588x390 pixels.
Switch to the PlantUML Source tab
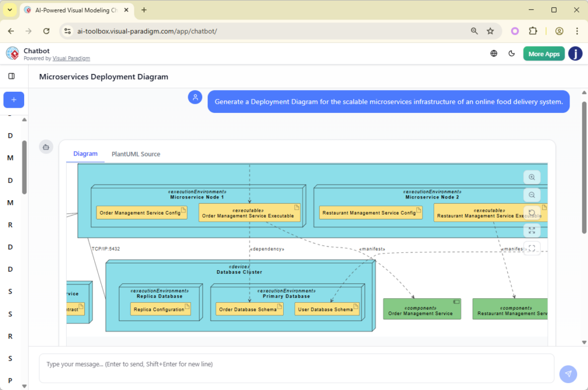coord(136,154)
